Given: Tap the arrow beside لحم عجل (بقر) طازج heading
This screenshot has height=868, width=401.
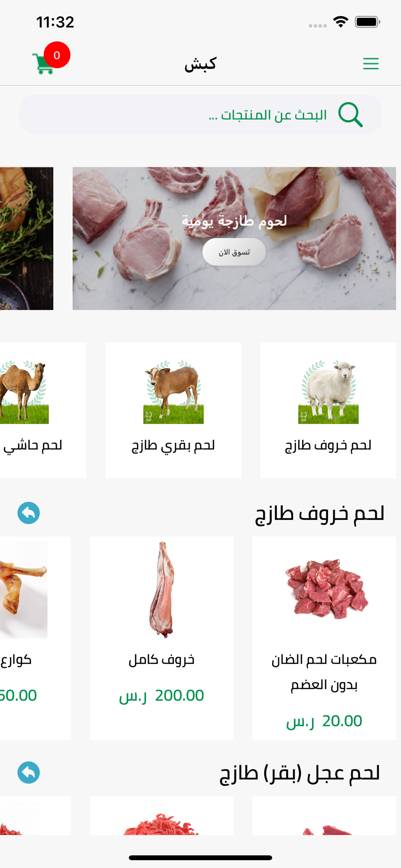Looking at the screenshot, I should tap(29, 773).
